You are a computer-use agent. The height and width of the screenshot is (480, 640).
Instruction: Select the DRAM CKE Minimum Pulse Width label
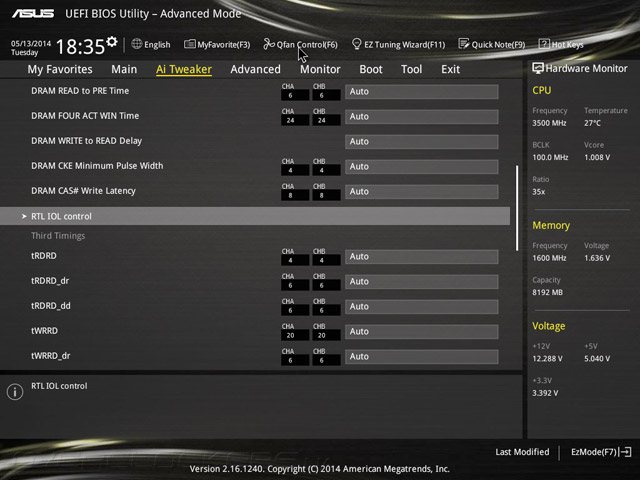97,166
